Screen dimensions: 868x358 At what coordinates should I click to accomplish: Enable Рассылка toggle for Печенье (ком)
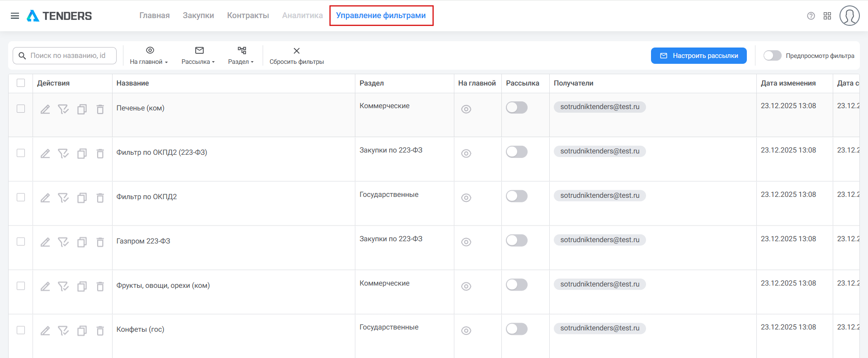tap(516, 107)
